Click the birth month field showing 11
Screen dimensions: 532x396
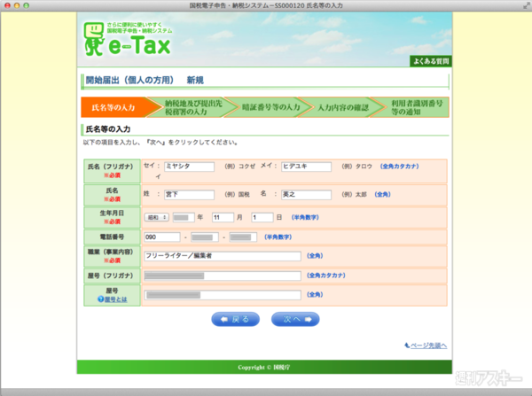[x=223, y=217]
